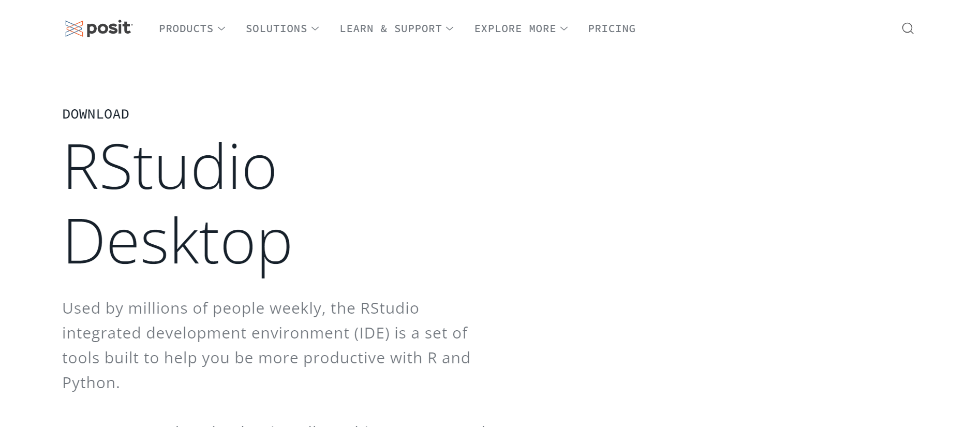Click the phrase 'integrated development environment' text

click(206, 333)
